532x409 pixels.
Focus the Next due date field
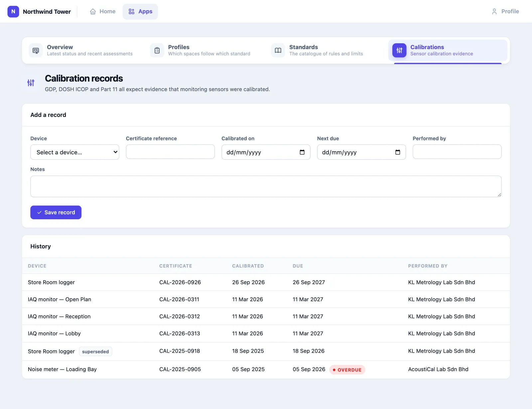pos(361,152)
